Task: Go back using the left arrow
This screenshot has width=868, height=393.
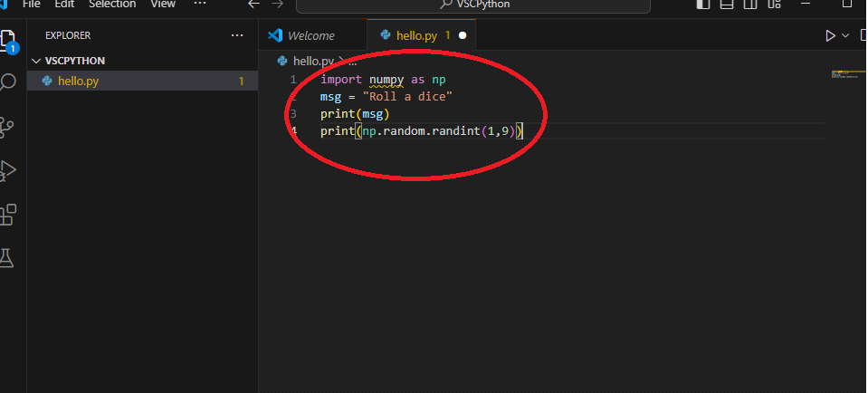Action: (x=254, y=5)
